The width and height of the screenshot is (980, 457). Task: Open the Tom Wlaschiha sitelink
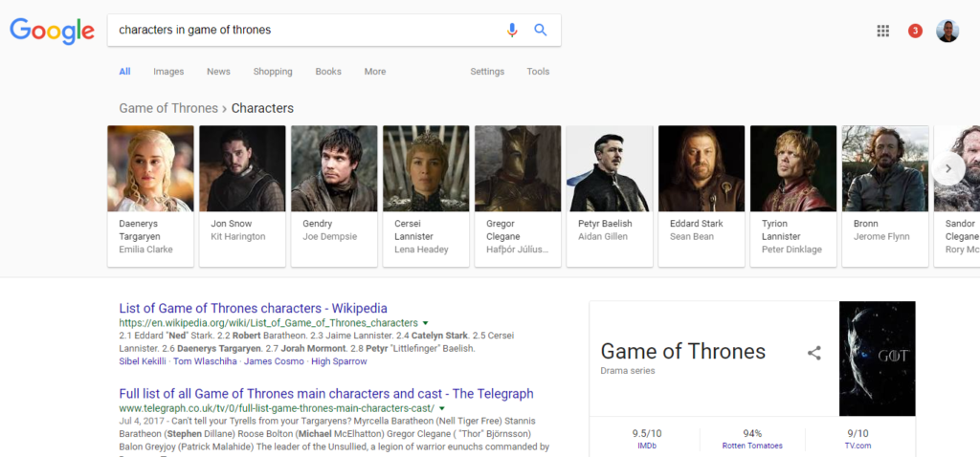(205, 361)
